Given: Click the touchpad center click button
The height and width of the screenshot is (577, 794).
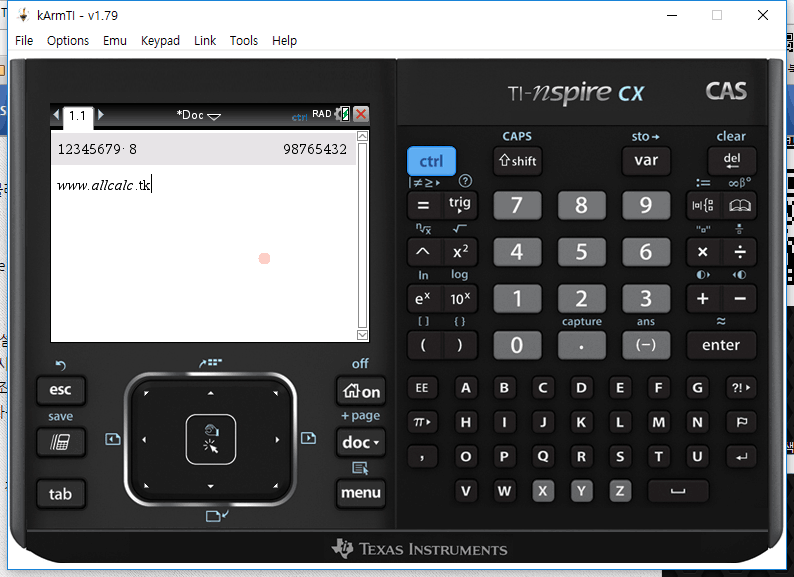Looking at the screenshot, I should 211,439.
